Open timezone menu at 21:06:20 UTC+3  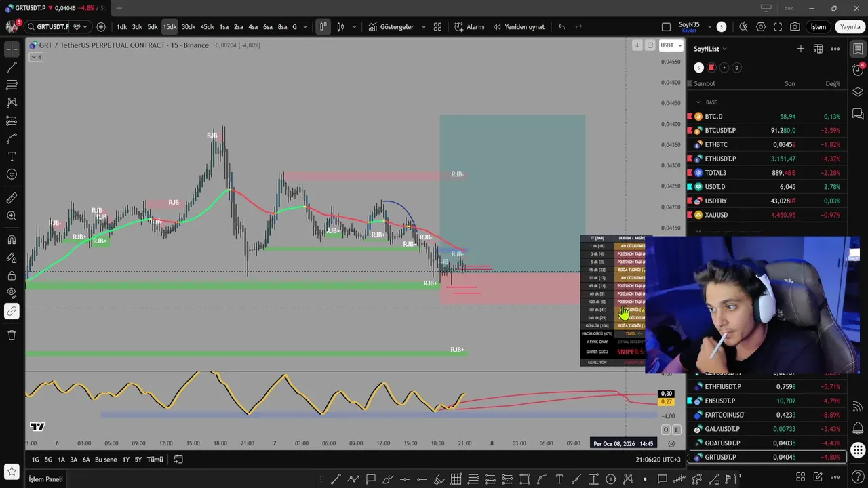point(658,460)
